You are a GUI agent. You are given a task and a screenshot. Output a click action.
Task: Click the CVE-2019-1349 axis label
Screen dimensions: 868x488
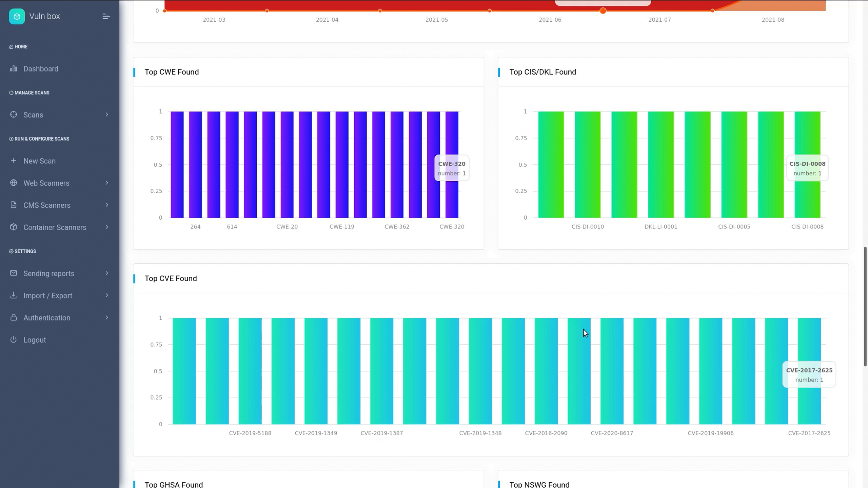[x=316, y=433]
